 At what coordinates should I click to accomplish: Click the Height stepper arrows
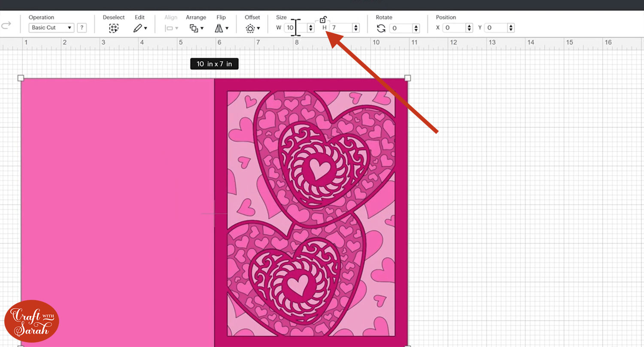[355, 28]
